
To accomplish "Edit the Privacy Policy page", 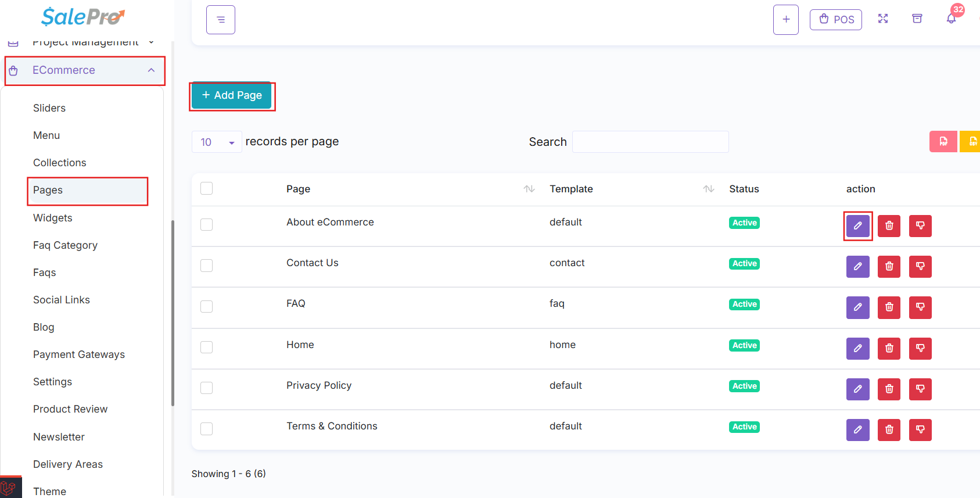I will pos(858,389).
